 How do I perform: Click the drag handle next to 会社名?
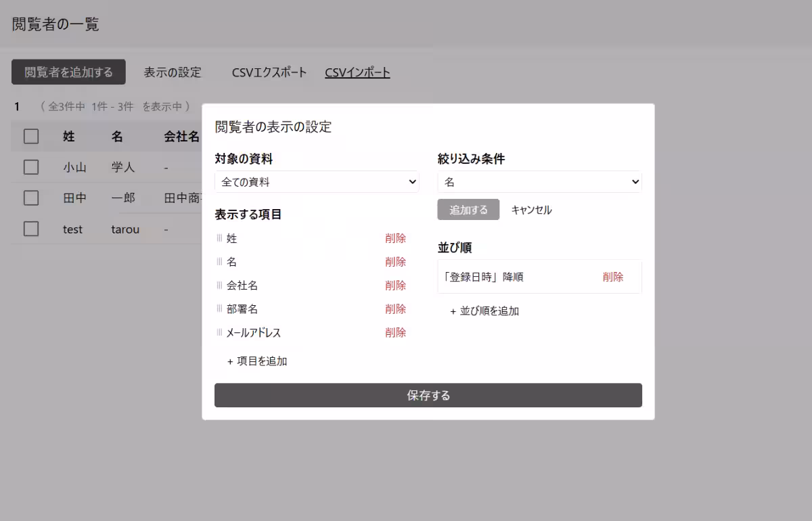click(219, 285)
